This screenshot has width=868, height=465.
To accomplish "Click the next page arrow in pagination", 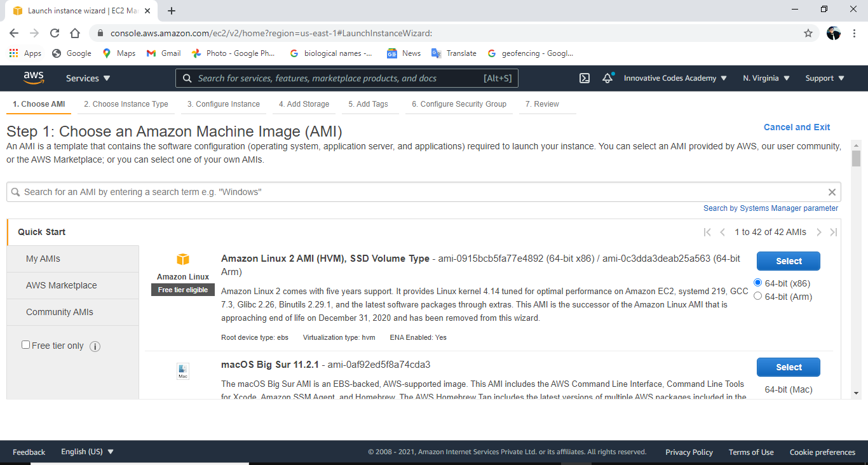I will click(x=819, y=232).
